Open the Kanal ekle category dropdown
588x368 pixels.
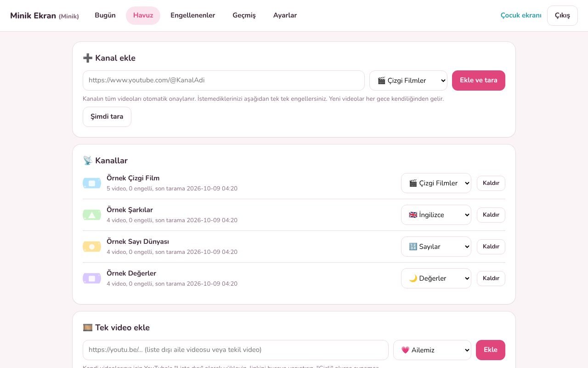point(408,80)
